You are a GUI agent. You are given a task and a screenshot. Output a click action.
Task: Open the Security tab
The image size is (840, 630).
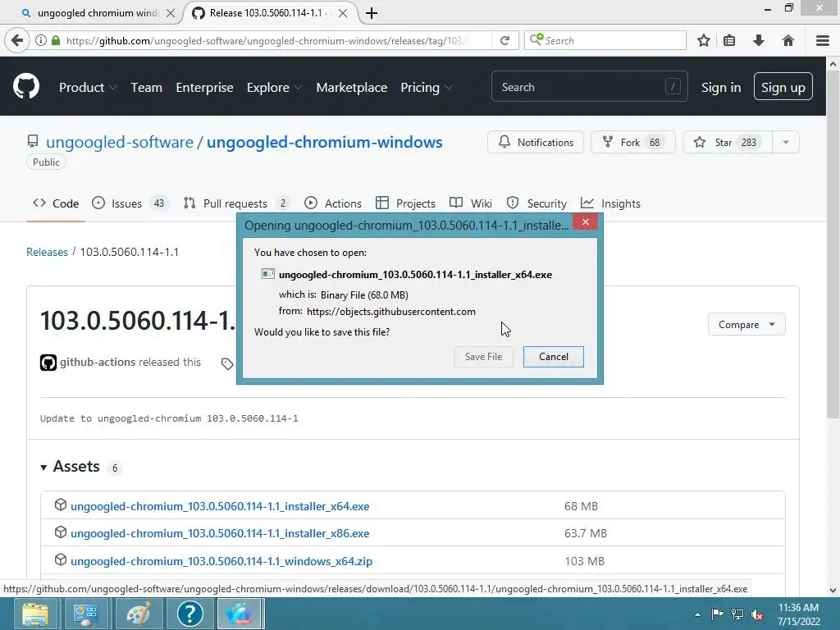pos(536,203)
